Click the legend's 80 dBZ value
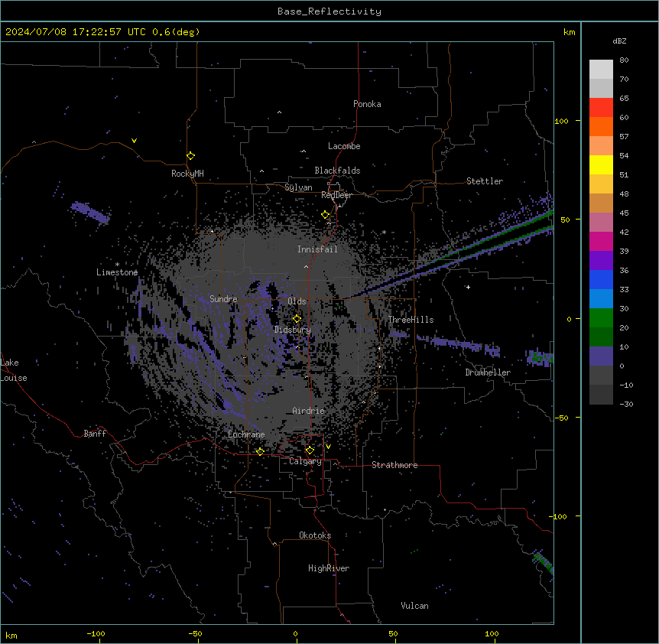Image resolution: width=659 pixels, height=644 pixels. [x=624, y=60]
